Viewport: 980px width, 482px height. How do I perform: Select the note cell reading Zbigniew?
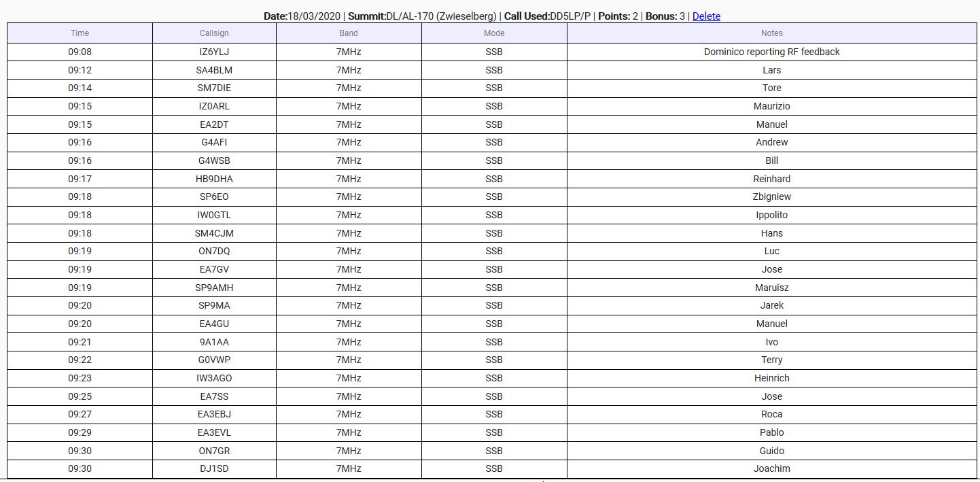click(771, 196)
